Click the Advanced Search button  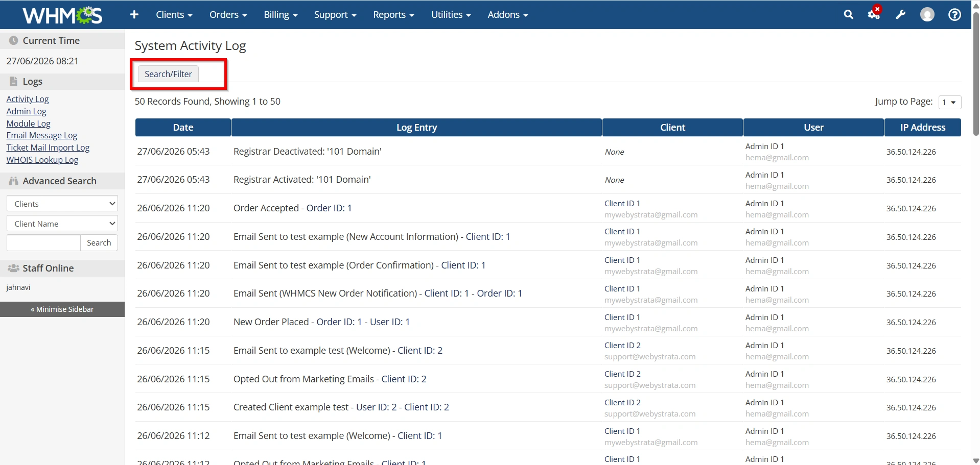pyautogui.click(x=99, y=242)
